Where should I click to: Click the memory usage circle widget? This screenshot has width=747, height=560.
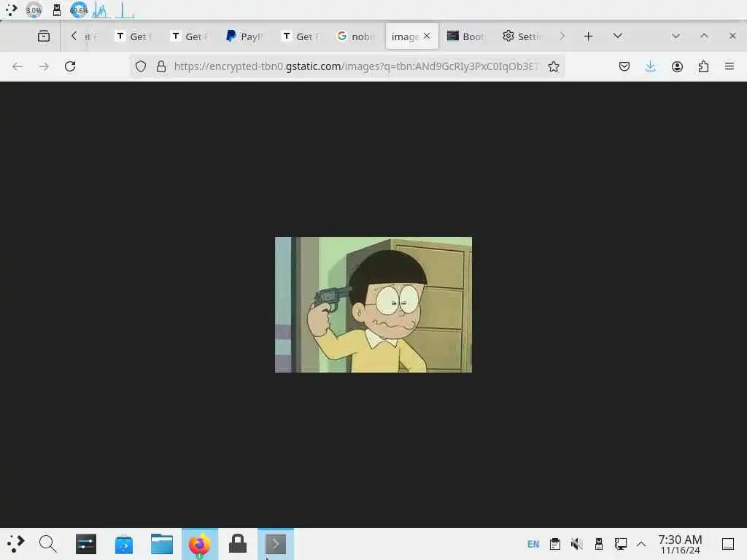point(79,10)
